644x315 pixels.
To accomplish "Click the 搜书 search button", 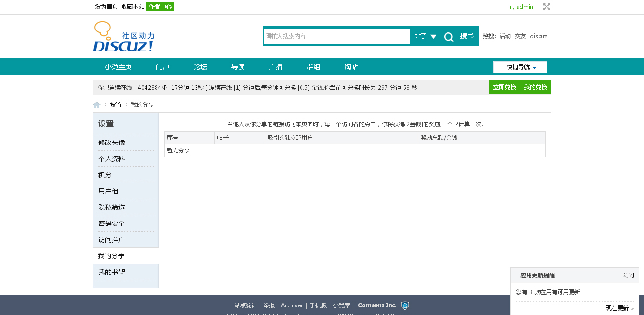I will [467, 36].
